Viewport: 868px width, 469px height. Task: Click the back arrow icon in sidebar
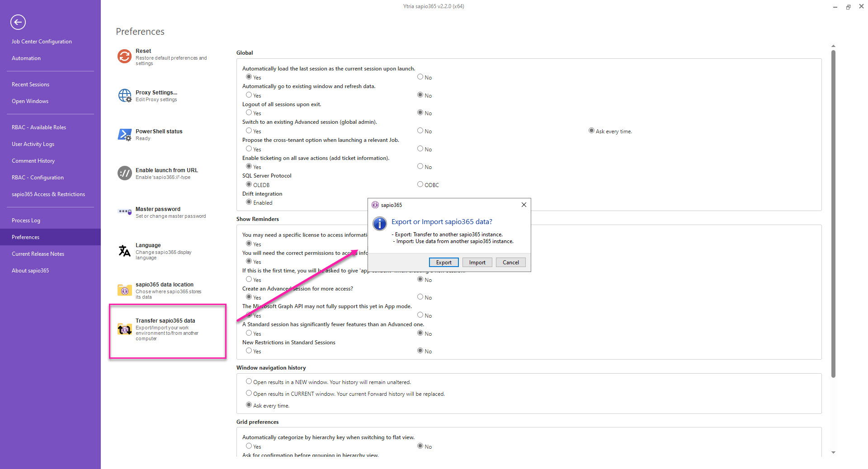(x=18, y=22)
